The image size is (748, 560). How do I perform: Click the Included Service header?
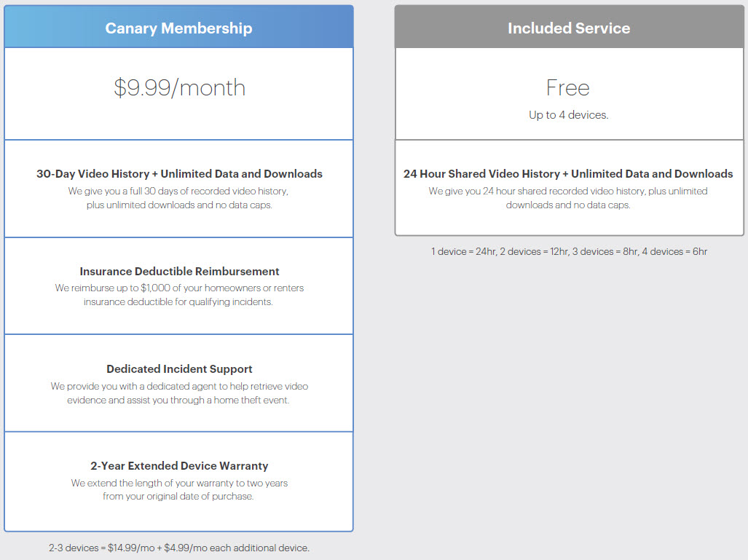[x=569, y=28]
